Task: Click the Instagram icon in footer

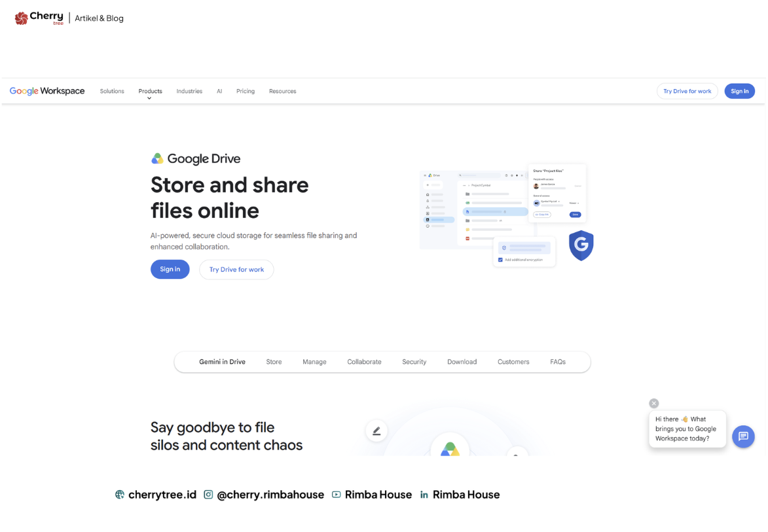Action: click(208, 494)
